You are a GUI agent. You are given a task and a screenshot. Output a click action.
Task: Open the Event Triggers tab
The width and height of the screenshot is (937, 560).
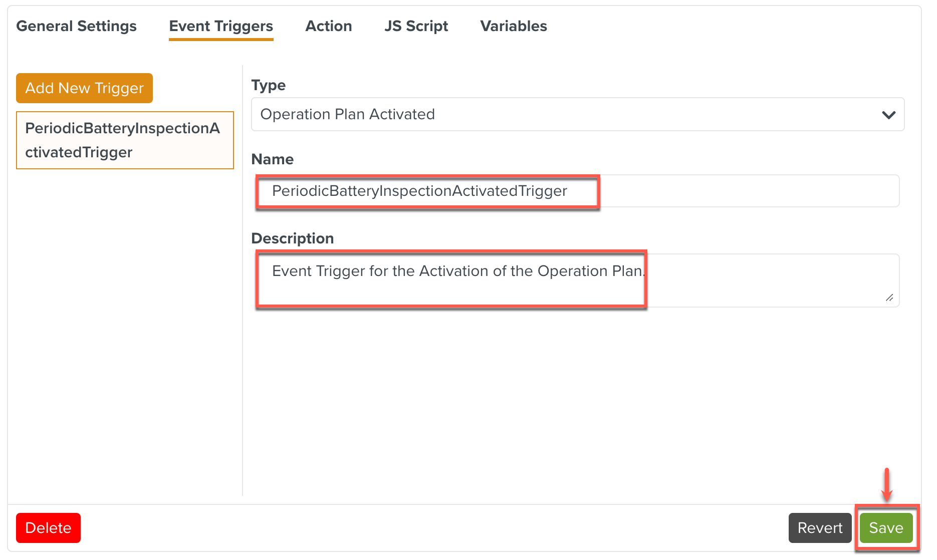tap(220, 26)
